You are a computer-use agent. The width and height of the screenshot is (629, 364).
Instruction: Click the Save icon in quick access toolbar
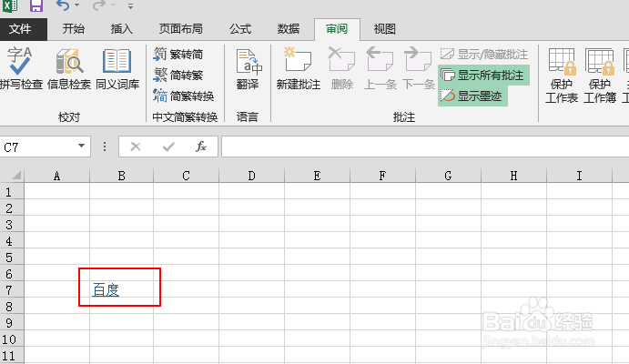coord(36,5)
